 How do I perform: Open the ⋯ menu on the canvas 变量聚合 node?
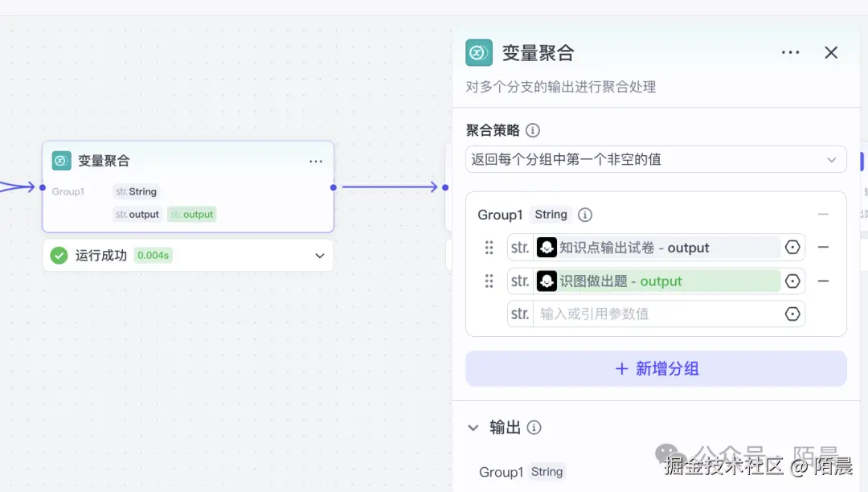click(x=315, y=161)
